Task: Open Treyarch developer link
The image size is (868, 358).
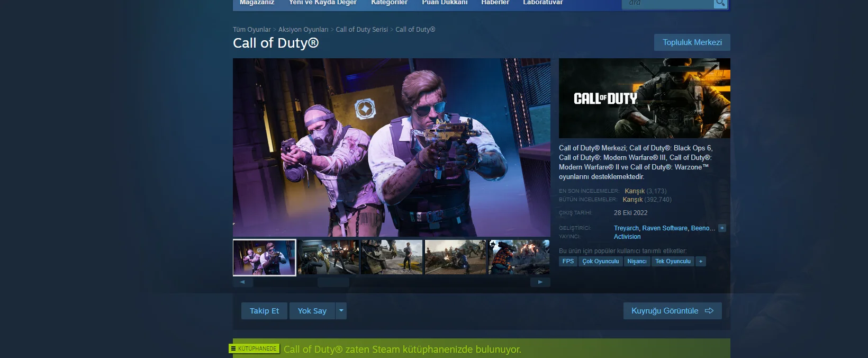Action: click(x=626, y=228)
